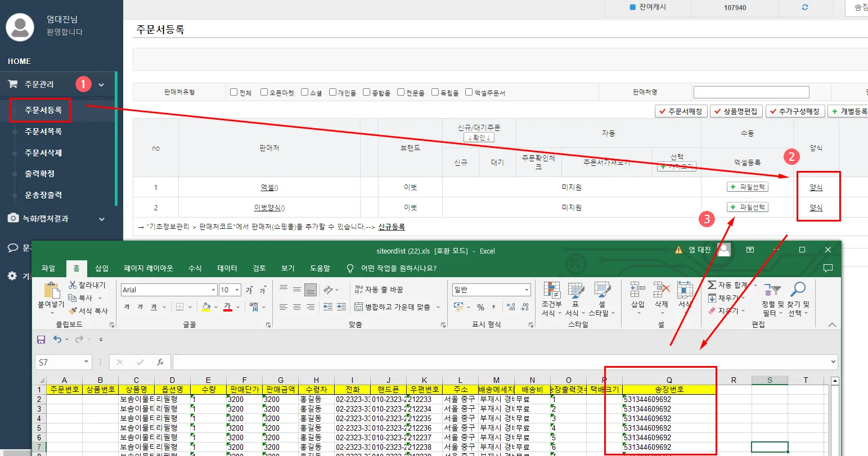Viewport: 868px width, 456px height.
Task: Enable the 오픈마켓 checkbox
Action: 264,92
